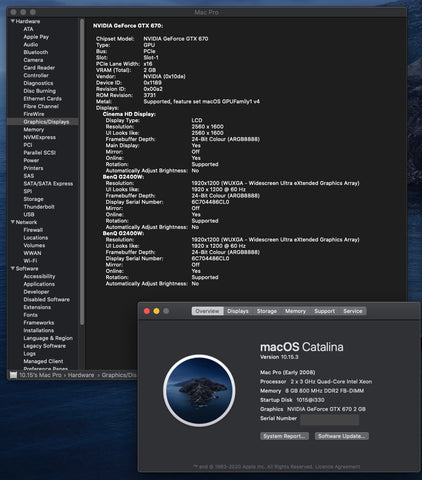Select Apple Pay in the sidebar
The width and height of the screenshot is (422, 480).
(36, 37)
